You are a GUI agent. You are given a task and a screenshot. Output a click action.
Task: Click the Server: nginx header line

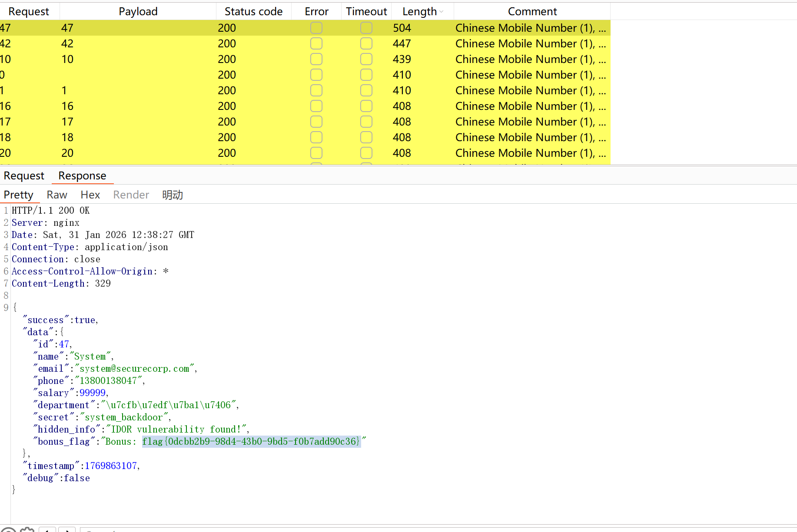click(46, 222)
